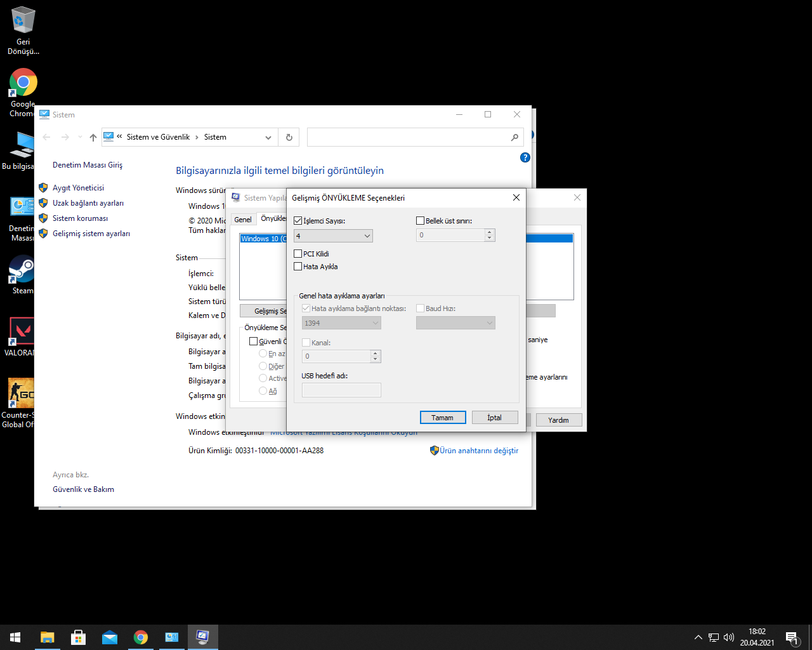This screenshot has width=812, height=650.
Task: Toggle the İşlemci Sayısı checkbox
Action: click(298, 221)
